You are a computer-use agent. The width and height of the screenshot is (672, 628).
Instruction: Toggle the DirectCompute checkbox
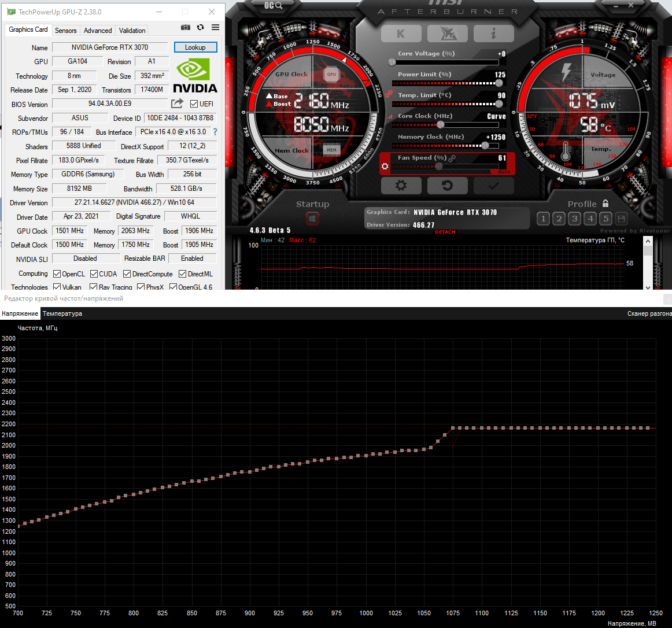pos(127,274)
